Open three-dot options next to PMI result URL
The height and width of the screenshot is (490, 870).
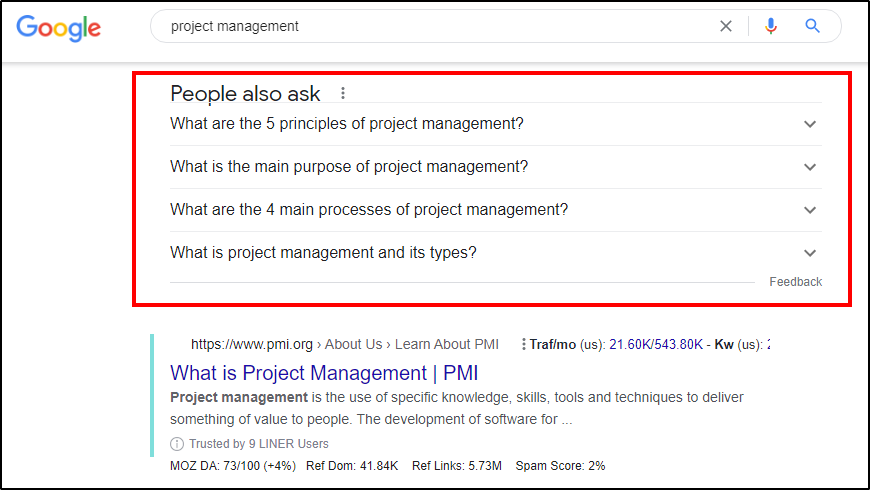point(523,344)
